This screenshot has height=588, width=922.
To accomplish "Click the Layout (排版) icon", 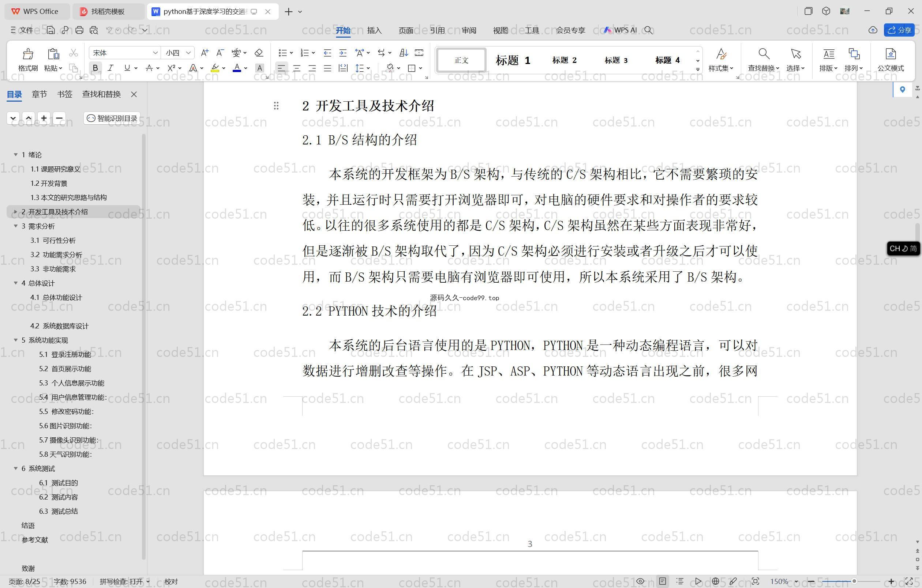I will coord(829,54).
